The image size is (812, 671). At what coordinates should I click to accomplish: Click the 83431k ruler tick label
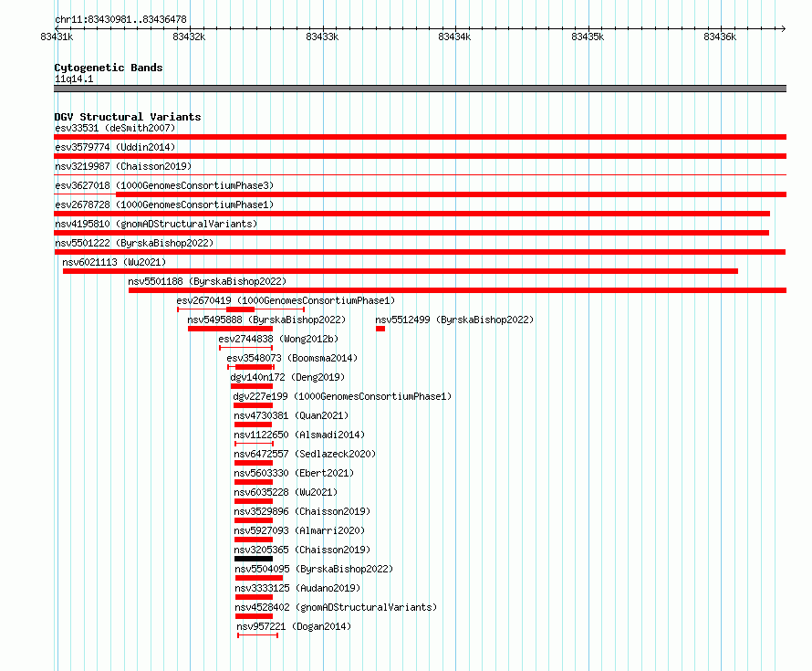(57, 37)
